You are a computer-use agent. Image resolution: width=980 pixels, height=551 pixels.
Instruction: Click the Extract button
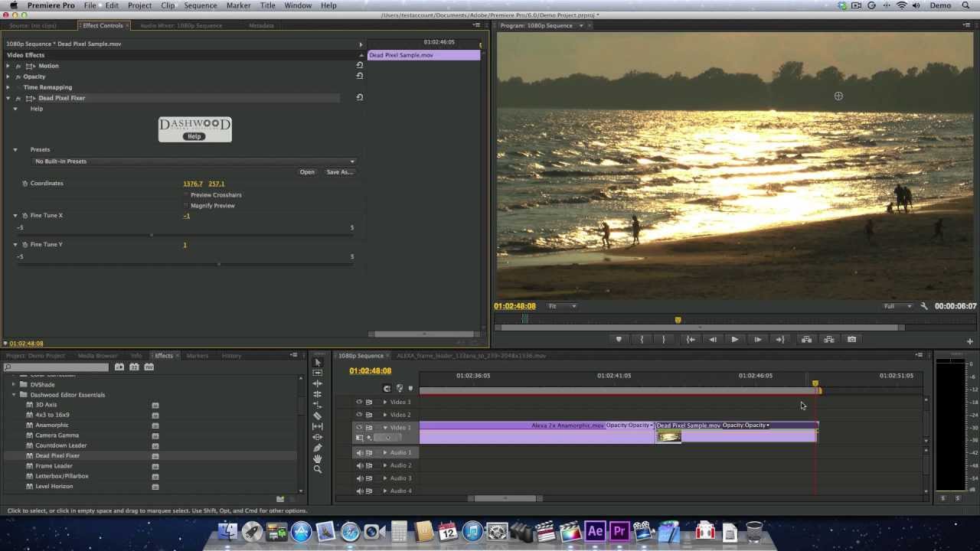pyautogui.click(x=828, y=340)
